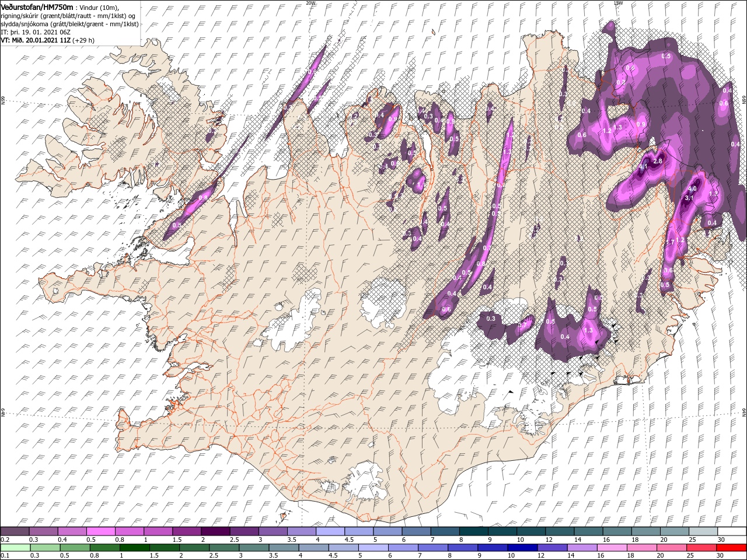Click the 'slydda/snjókoma' legend description line
The image size is (747, 560).
pyautogui.click(x=69, y=24)
